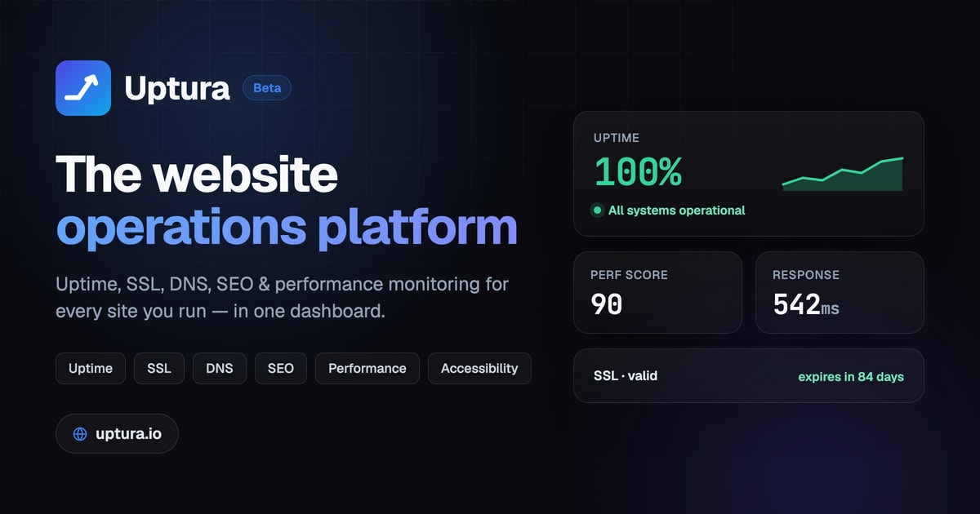Select the DNS tag

pyautogui.click(x=220, y=369)
